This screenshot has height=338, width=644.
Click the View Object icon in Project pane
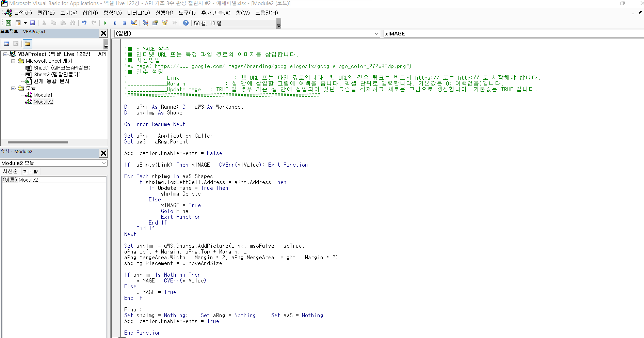click(16, 44)
